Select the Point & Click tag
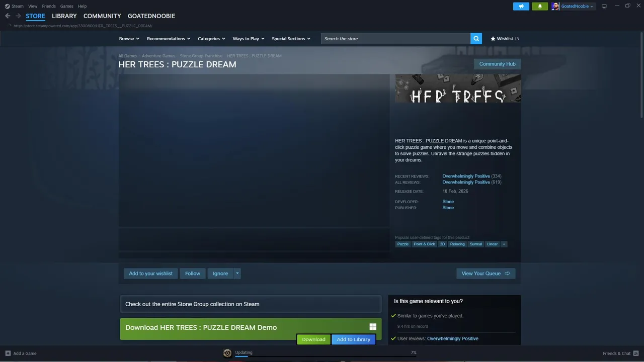Viewport: 644px width, 362px height. [424, 244]
